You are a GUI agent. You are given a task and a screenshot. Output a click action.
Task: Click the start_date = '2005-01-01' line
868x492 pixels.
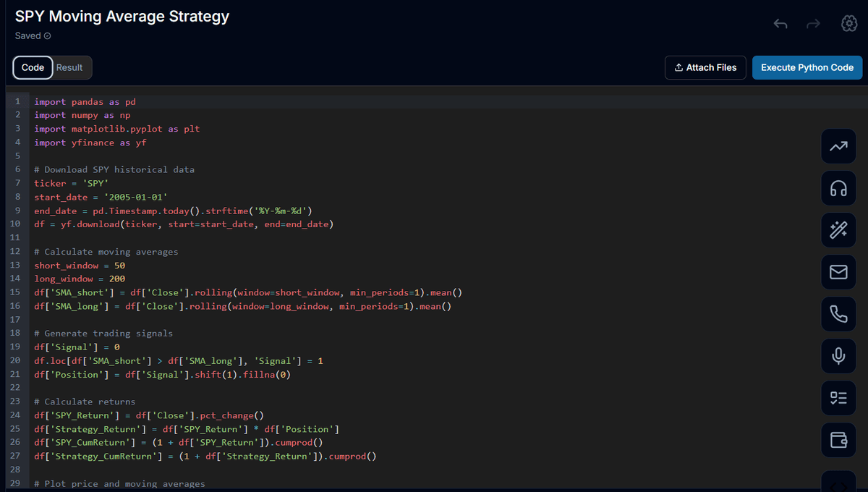(x=101, y=198)
